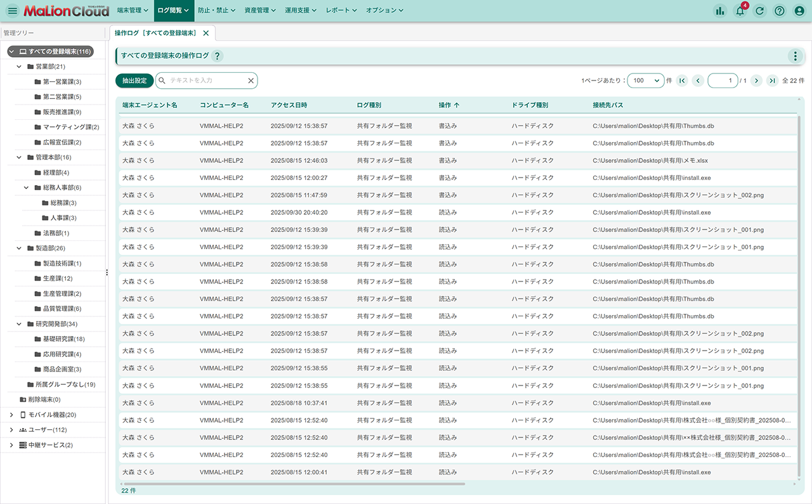
Task: Click the 抽出設定 button
Action: [x=134, y=81]
